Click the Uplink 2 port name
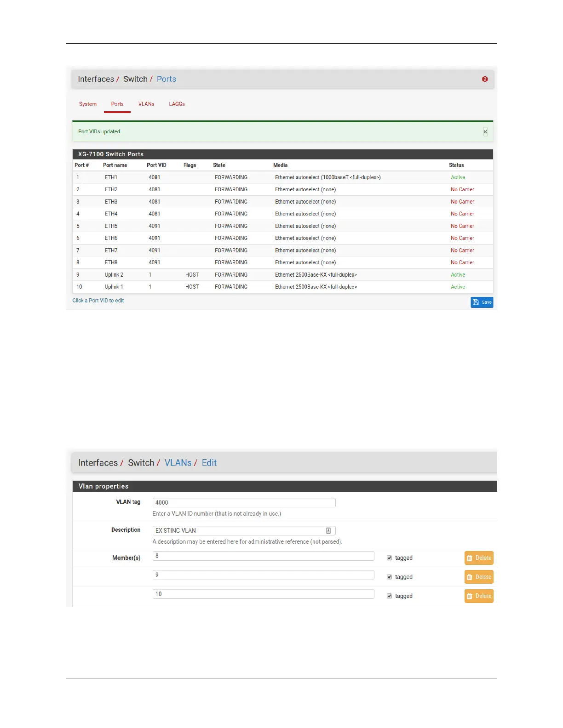 click(x=114, y=275)
